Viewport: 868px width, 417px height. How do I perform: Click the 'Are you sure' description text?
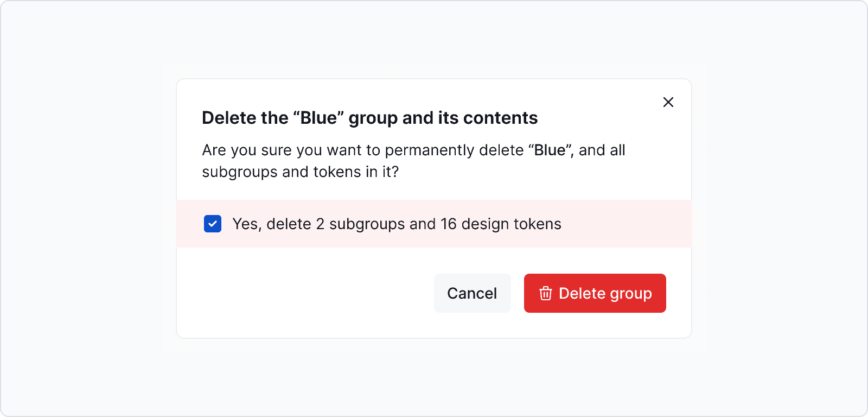413,161
